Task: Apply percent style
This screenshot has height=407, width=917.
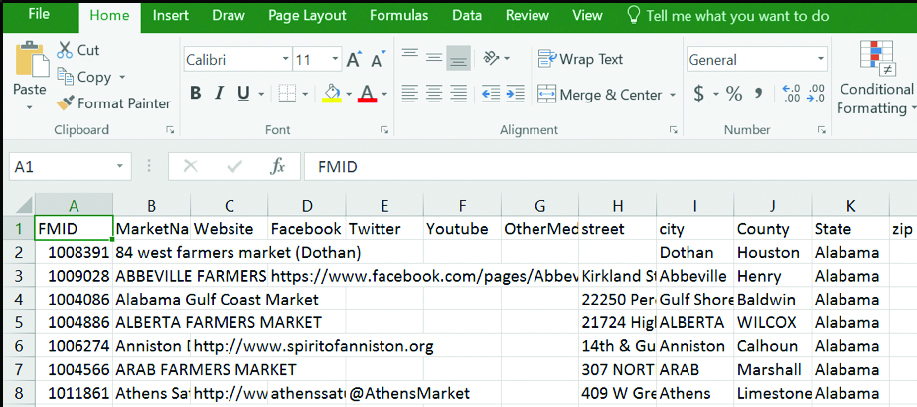Action: coord(734,94)
